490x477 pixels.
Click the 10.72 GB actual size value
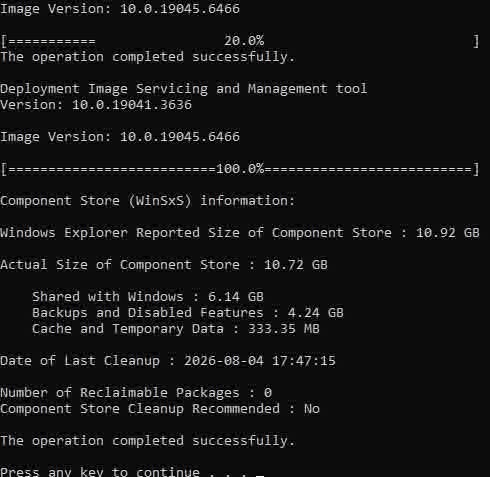point(296,265)
